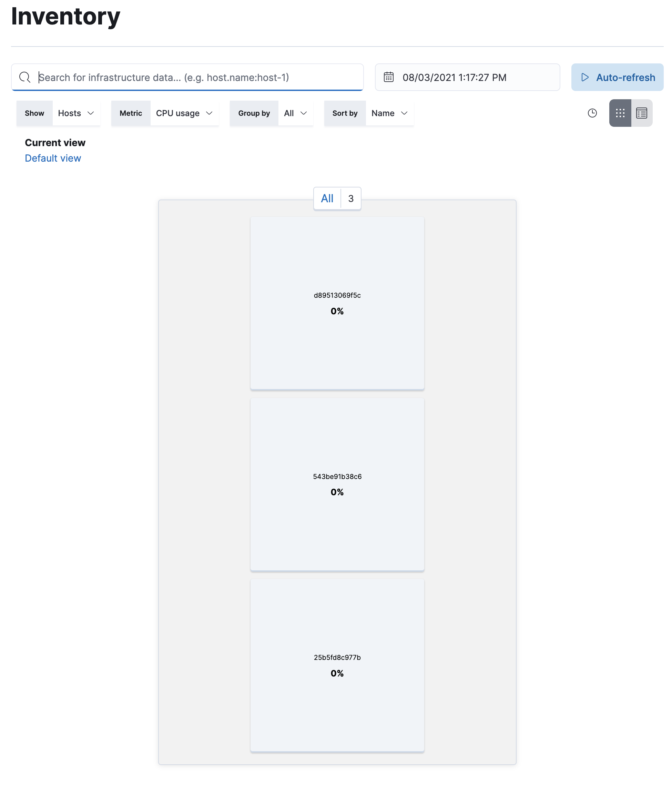Select host tile d89513069f5c
The height and width of the screenshot is (785, 672).
(337, 303)
